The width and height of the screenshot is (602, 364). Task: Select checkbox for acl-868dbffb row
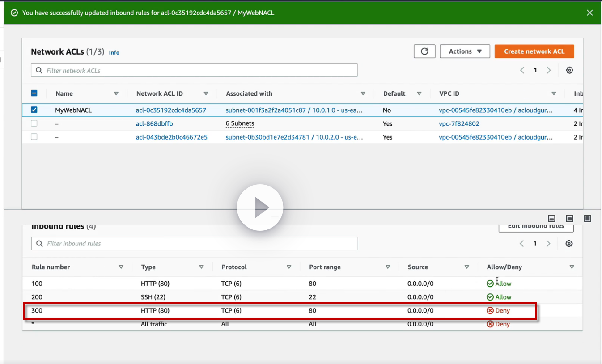tap(34, 123)
